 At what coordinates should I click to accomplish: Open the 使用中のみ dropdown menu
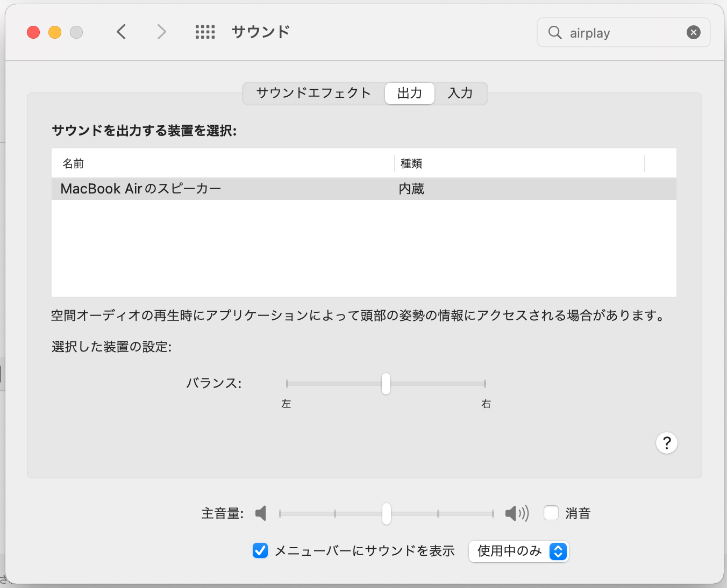click(x=518, y=551)
